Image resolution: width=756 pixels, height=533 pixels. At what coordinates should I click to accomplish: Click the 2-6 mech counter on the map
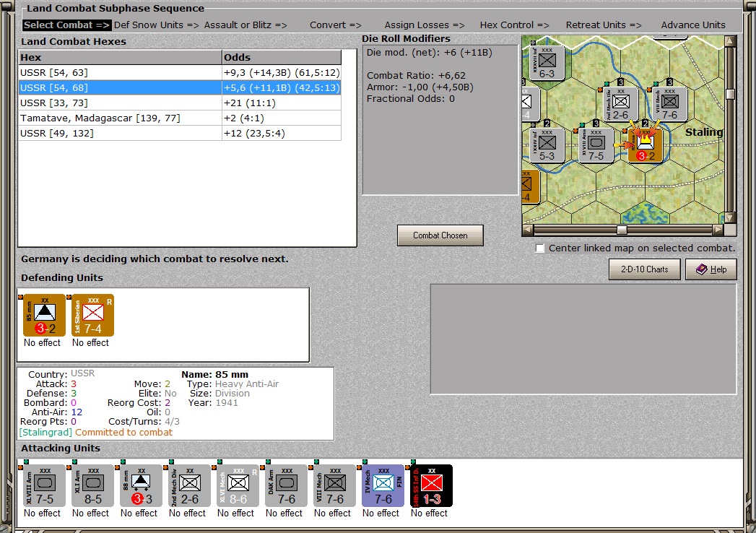[x=620, y=104]
